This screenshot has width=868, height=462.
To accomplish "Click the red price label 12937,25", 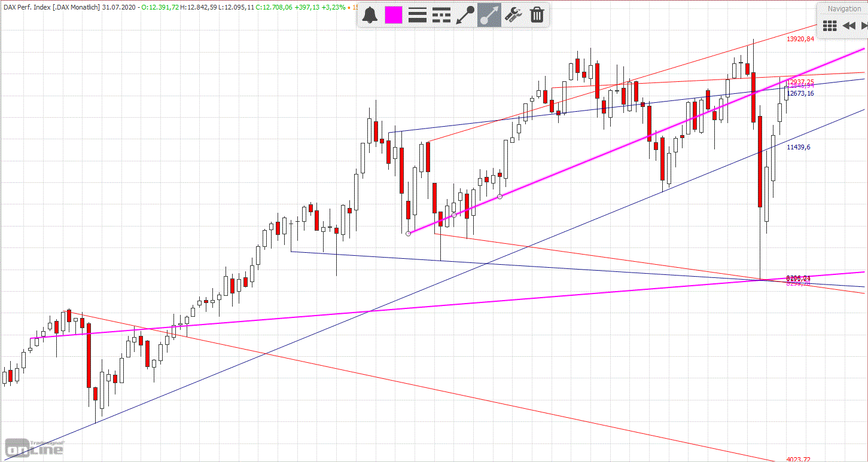I will [x=800, y=82].
